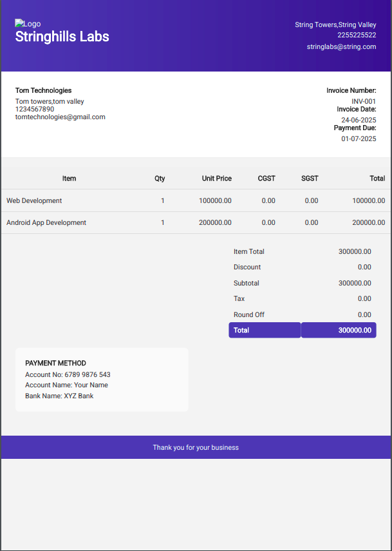Click the invoice number INV-001

(364, 102)
